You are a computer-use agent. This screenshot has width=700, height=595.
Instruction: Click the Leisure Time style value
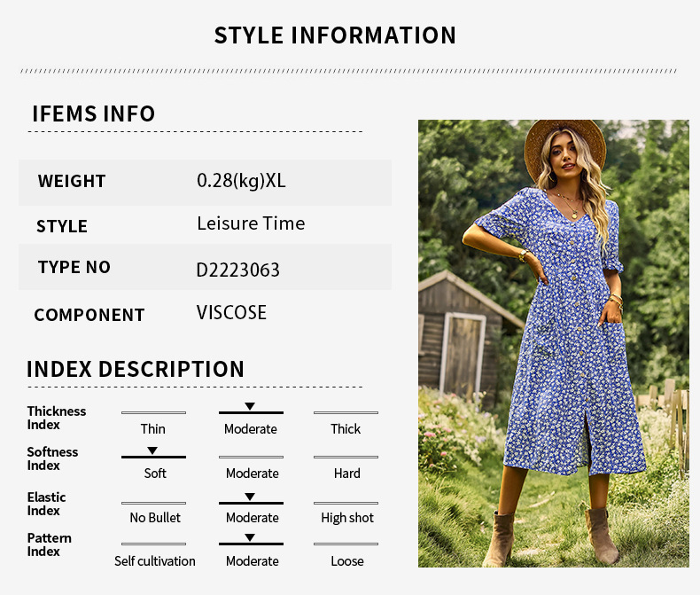[x=251, y=223]
